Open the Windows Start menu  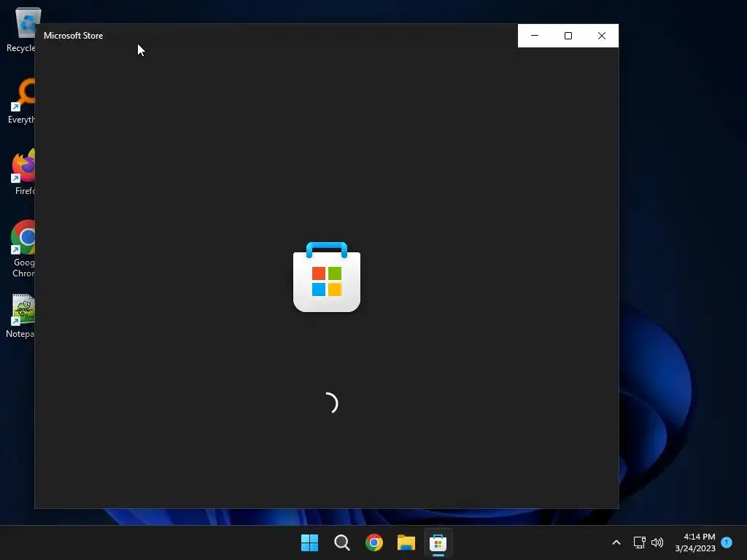(x=309, y=542)
